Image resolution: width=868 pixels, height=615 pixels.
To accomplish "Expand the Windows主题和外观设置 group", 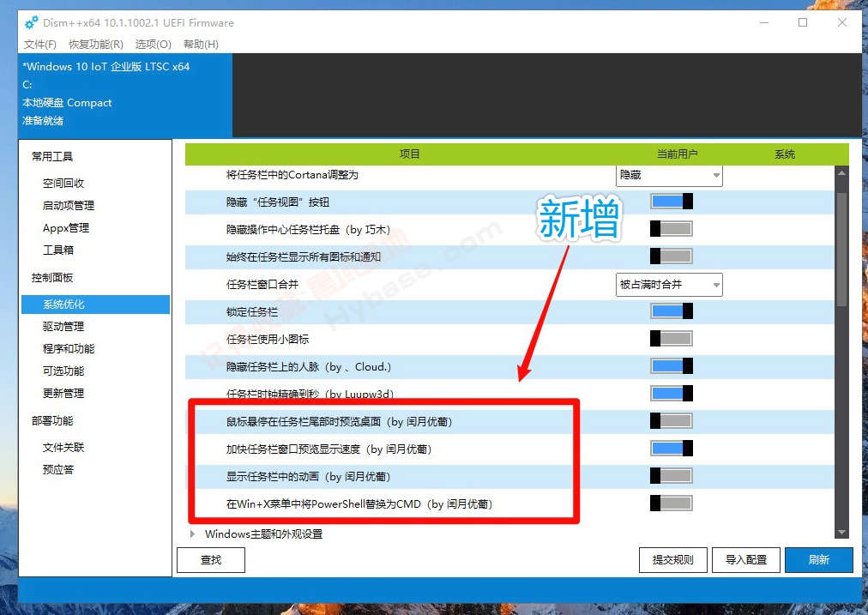I will point(192,534).
